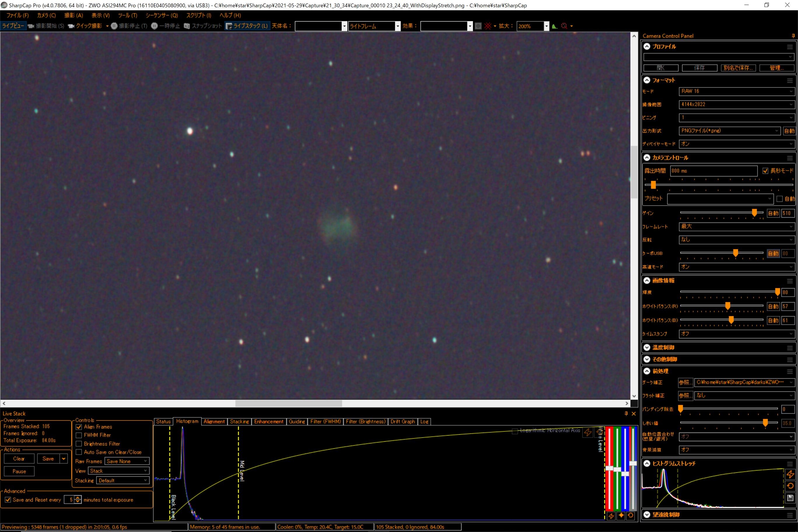Uncheck the Align Frames checkbox

tap(79, 427)
